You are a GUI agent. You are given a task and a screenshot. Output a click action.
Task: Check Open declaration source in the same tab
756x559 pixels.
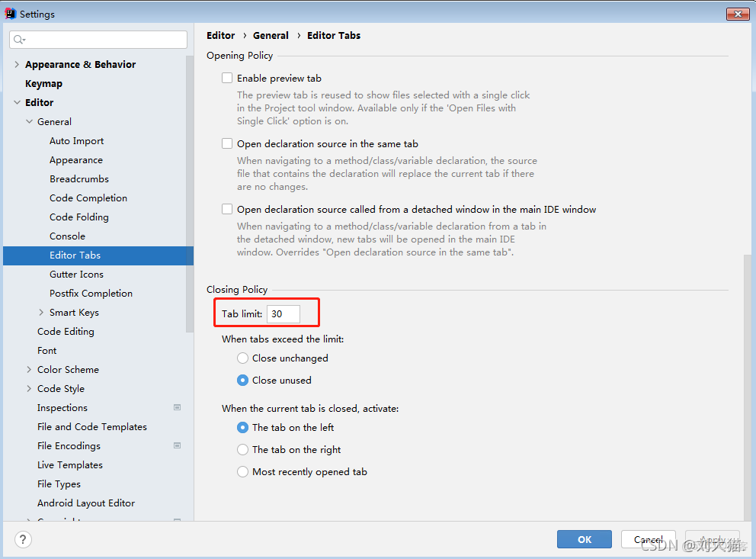pyautogui.click(x=227, y=143)
